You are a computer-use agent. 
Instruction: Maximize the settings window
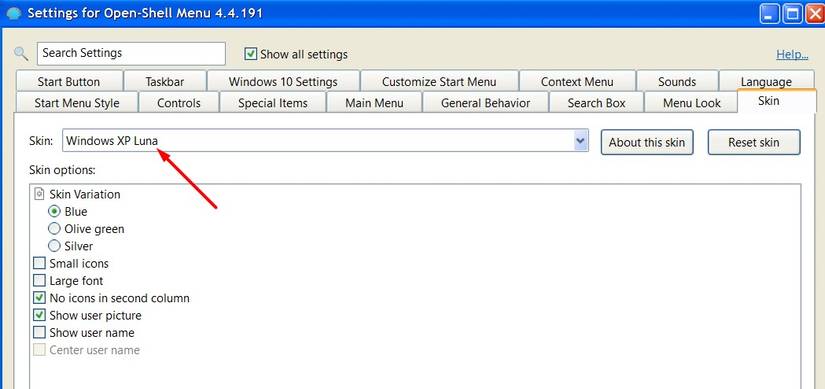click(x=792, y=13)
